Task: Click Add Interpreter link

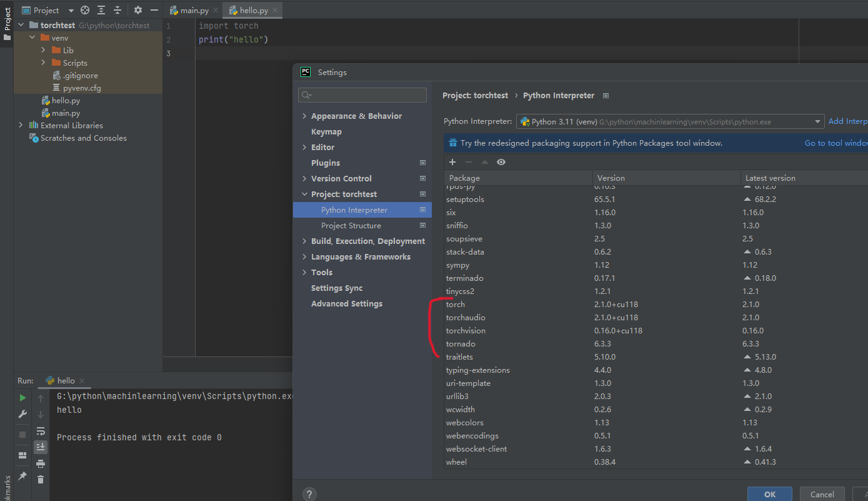Action: (848, 121)
